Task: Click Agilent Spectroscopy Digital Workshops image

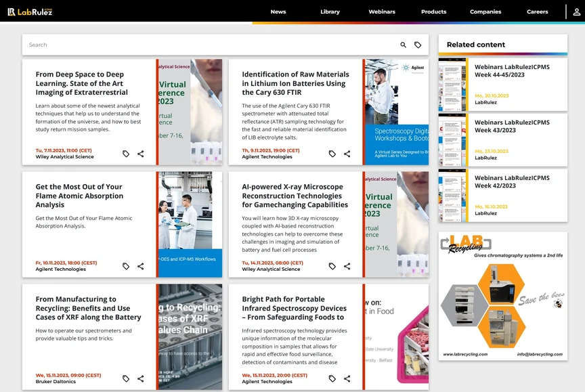Action: click(397, 112)
